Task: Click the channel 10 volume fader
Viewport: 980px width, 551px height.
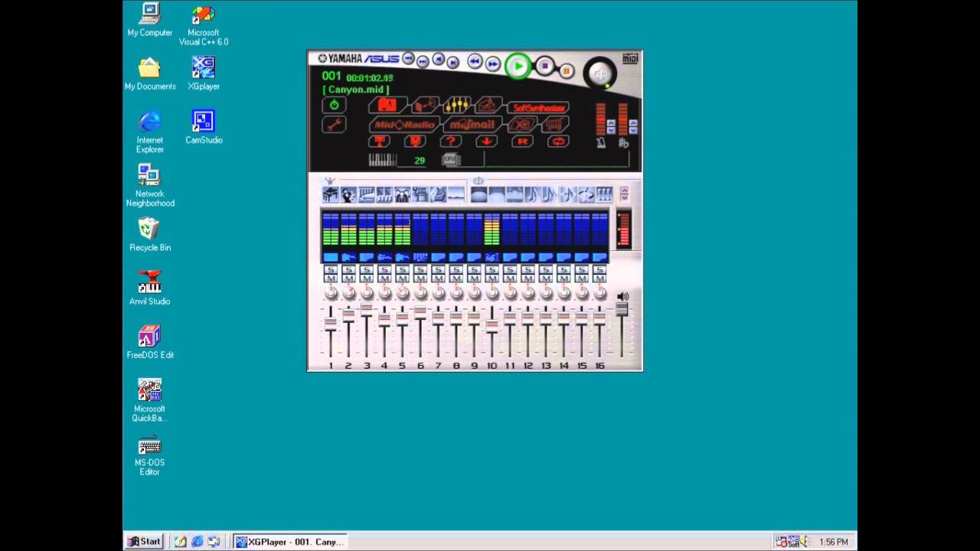Action: tap(492, 327)
